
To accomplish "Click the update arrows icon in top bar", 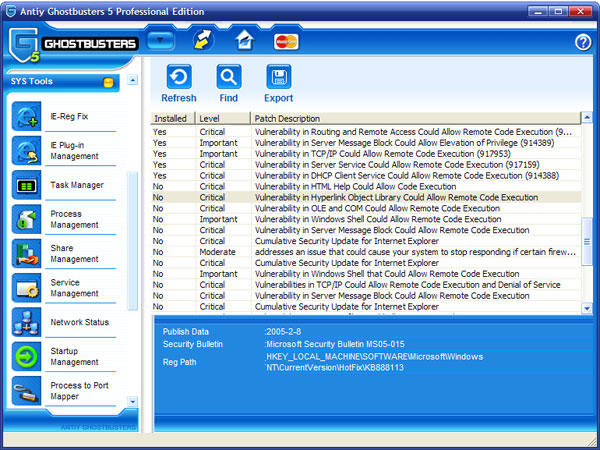I will tap(203, 40).
